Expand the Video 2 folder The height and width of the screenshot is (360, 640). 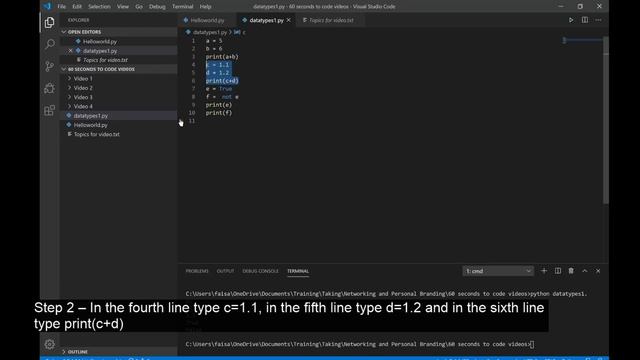pyautogui.click(x=83, y=88)
